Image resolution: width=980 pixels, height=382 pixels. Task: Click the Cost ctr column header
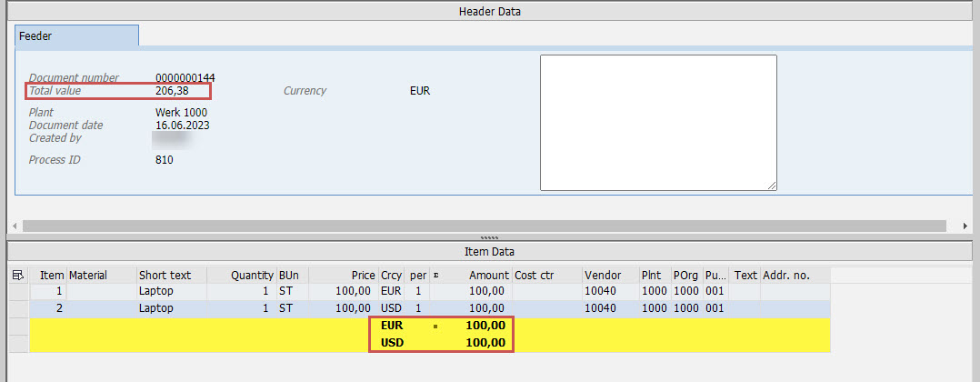tap(545, 275)
